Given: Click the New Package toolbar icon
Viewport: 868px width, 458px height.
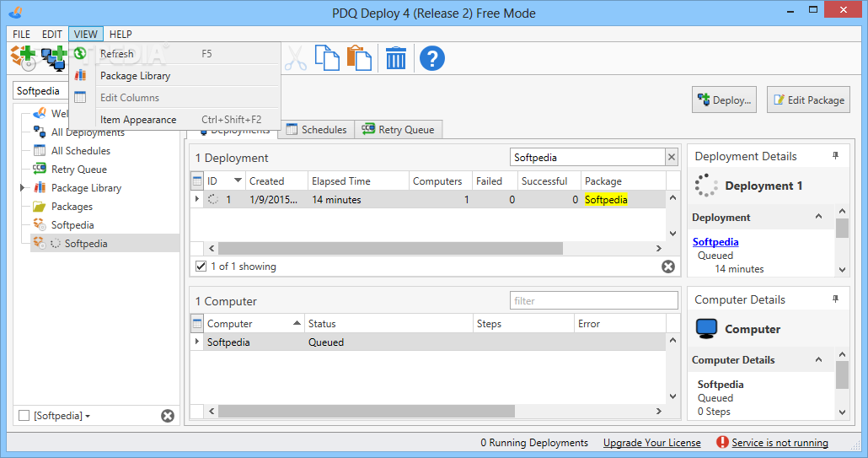Looking at the screenshot, I should point(24,58).
